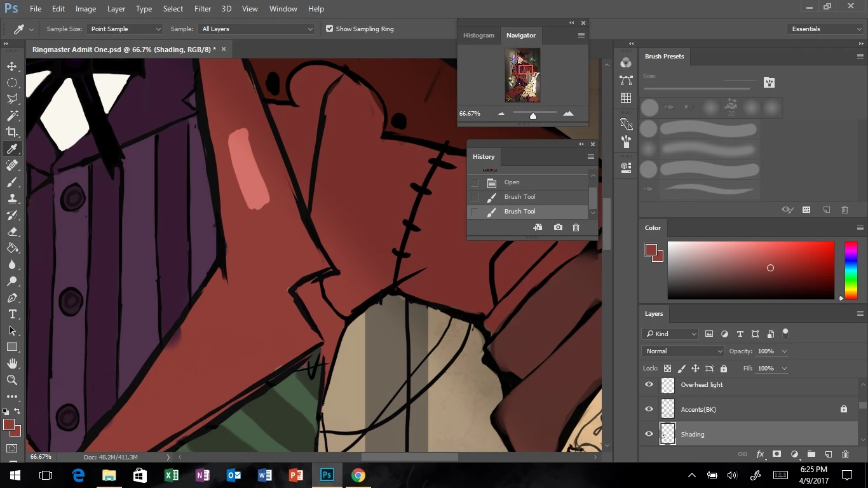868x488 pixels.
Task: Toggle lock image pixels
Action: pos(682,369)
